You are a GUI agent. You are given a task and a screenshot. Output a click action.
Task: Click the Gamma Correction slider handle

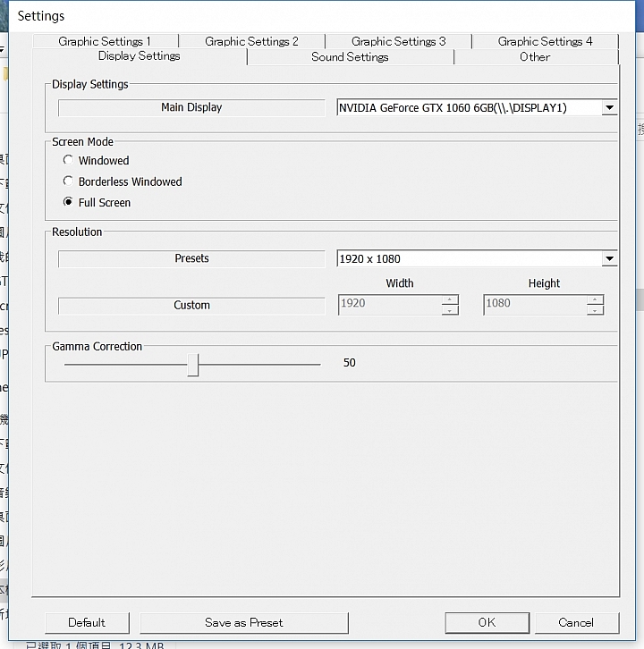(x=192, y=365)
